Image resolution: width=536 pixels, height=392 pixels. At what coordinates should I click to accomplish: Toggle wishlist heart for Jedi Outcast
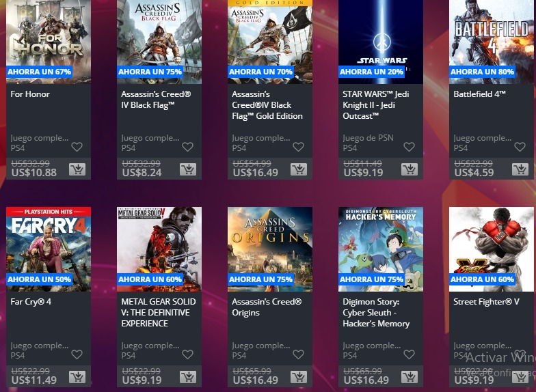point(409,147)
